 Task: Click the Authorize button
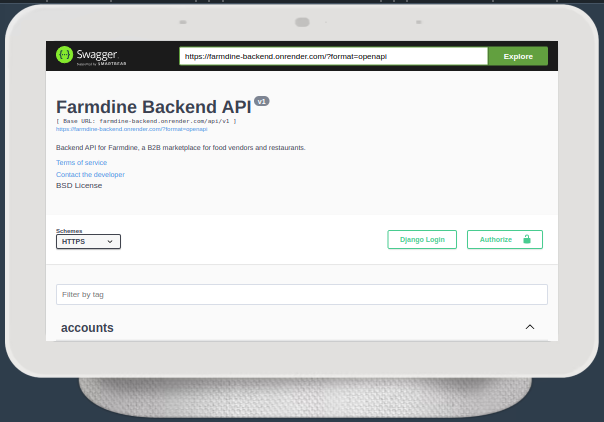point(505,239)
